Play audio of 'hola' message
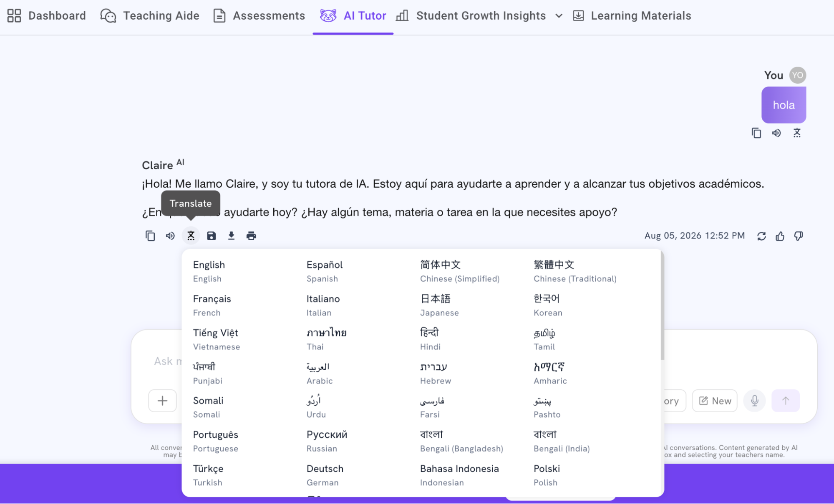Viewport: 834px width, 504px height. pos(776,133)
